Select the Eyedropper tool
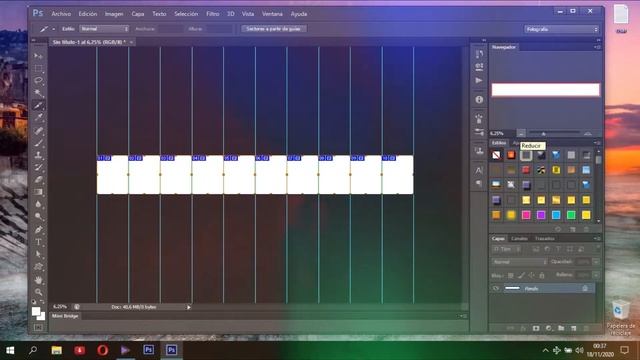The width and height of the screenshot is (640, 360). [38, 118]
